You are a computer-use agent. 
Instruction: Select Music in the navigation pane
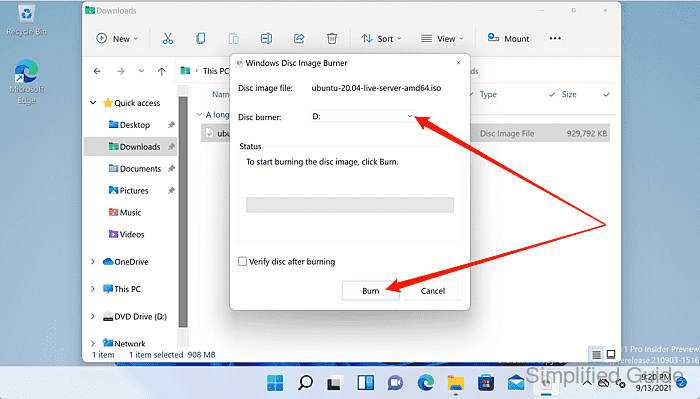click(125, 212)
